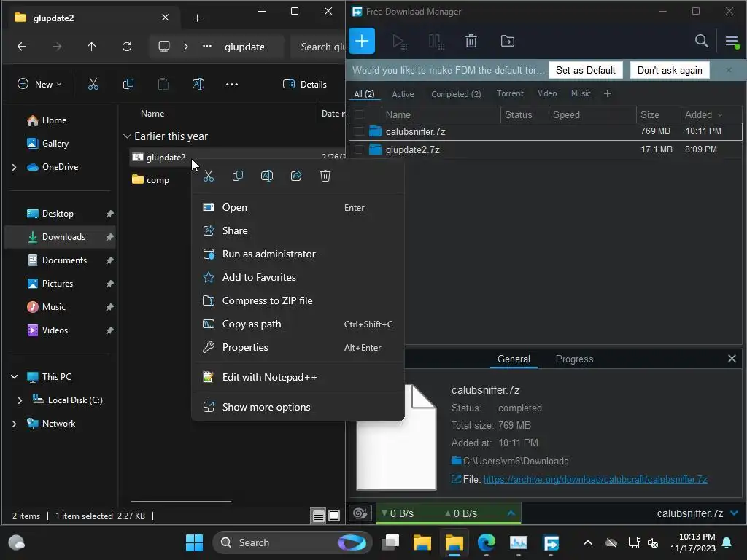
Task: Click the taskbar Search box
Action: coord(292,542)
